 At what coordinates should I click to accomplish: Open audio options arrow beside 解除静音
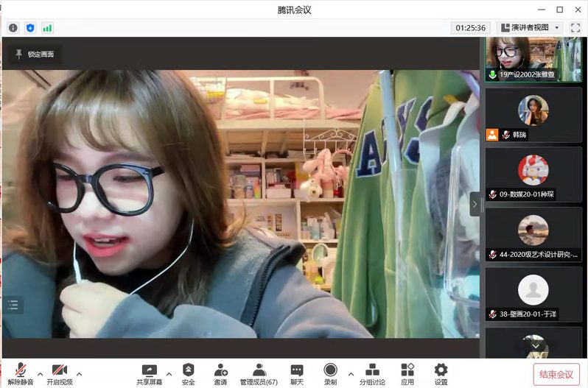pos(41,373)
